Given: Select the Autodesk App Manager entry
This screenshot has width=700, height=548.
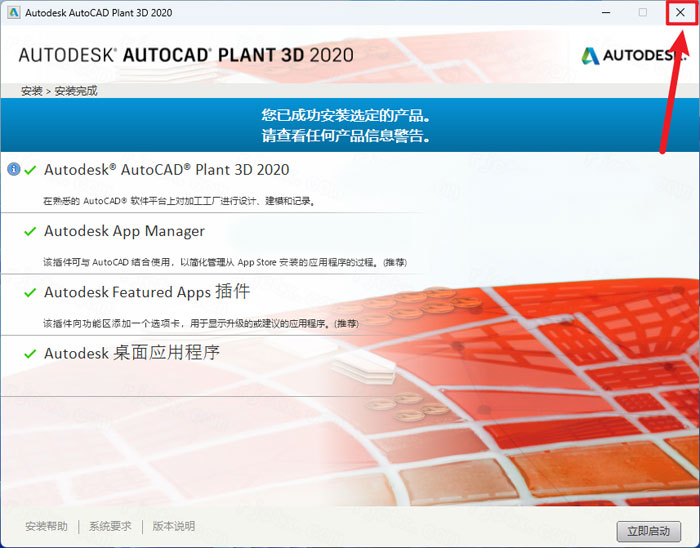Looking at the screenshot, I should click(x=124, y=231).
